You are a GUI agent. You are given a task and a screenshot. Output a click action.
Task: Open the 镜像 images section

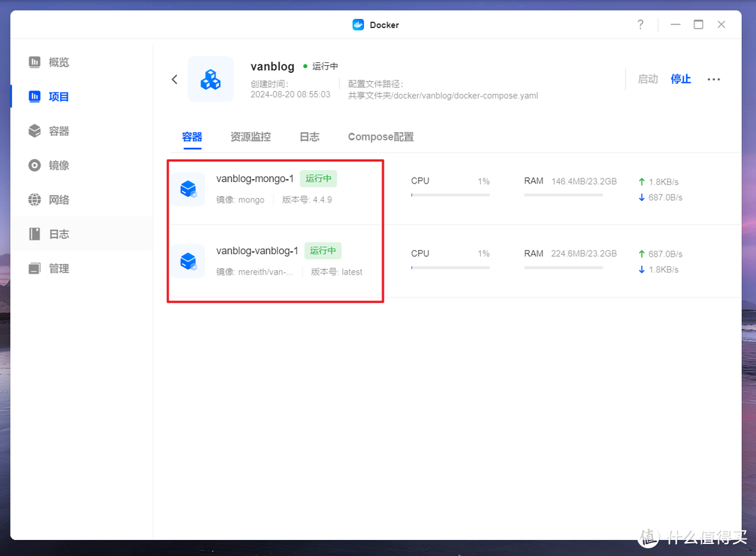(x=49, y=165)
